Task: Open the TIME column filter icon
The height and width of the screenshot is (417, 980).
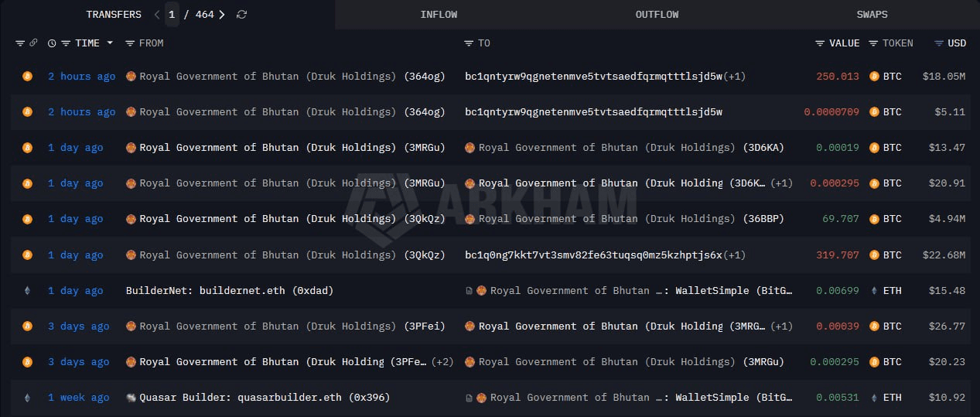Action: pos(66,43)
